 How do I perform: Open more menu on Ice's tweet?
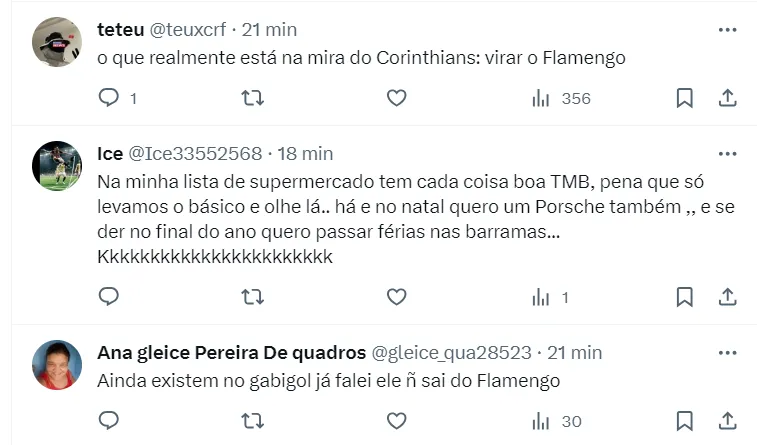click(x=728, y=154)
